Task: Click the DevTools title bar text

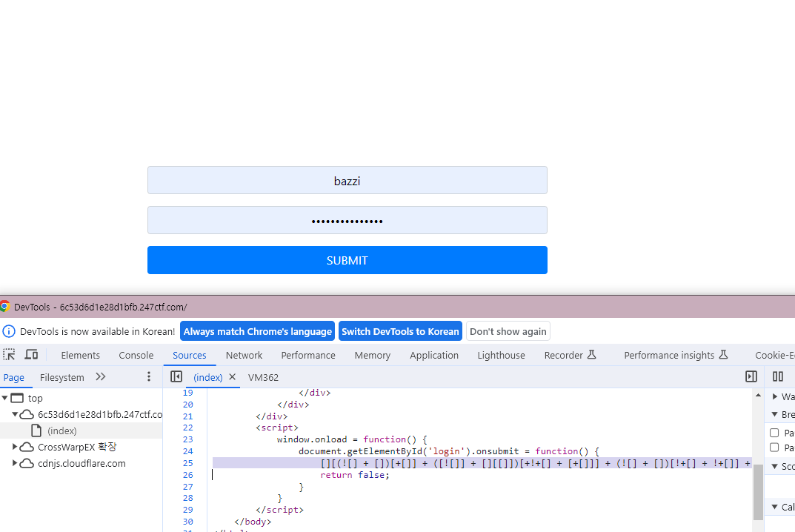Action: pos(100,307)
